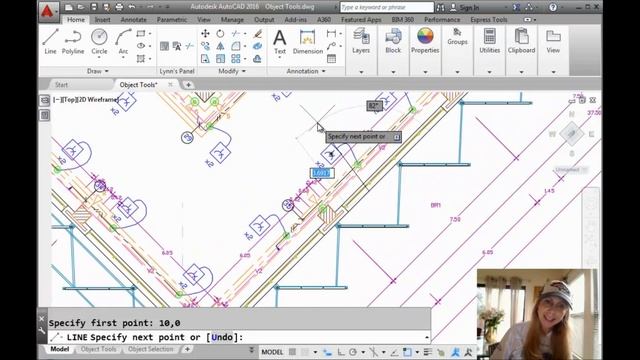640x360 pixels.
Task: Open the Express Tools ribbon tab
Action: pos(489,20)
